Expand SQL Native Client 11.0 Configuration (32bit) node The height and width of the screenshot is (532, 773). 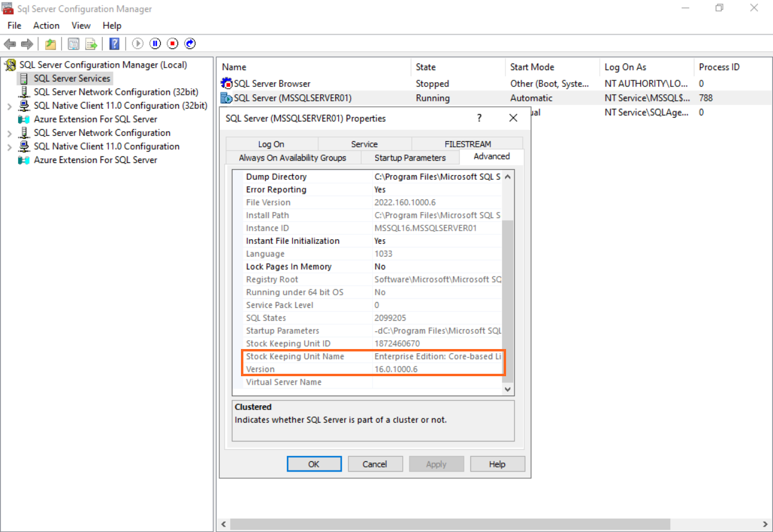pos(9,106)
